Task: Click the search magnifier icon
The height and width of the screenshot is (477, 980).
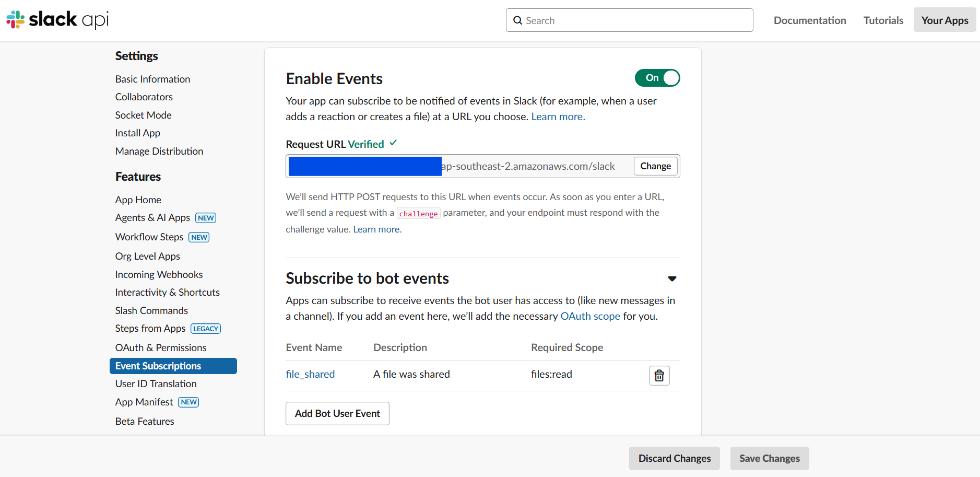Action: click(x=517, y=20)
